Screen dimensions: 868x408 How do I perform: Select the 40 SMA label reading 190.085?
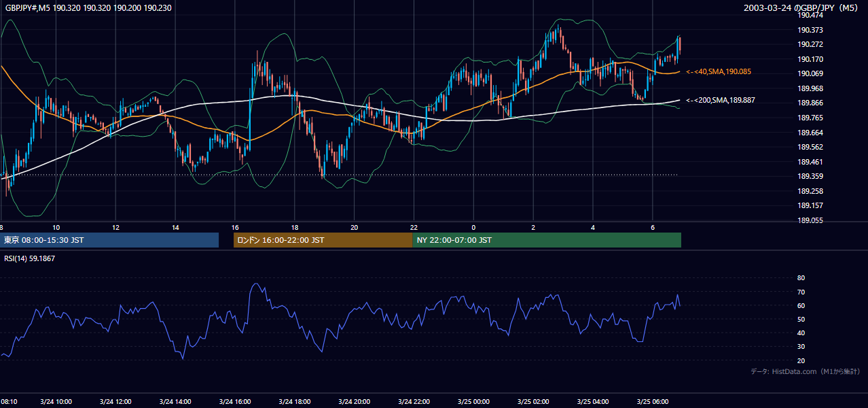coord(719,71)
